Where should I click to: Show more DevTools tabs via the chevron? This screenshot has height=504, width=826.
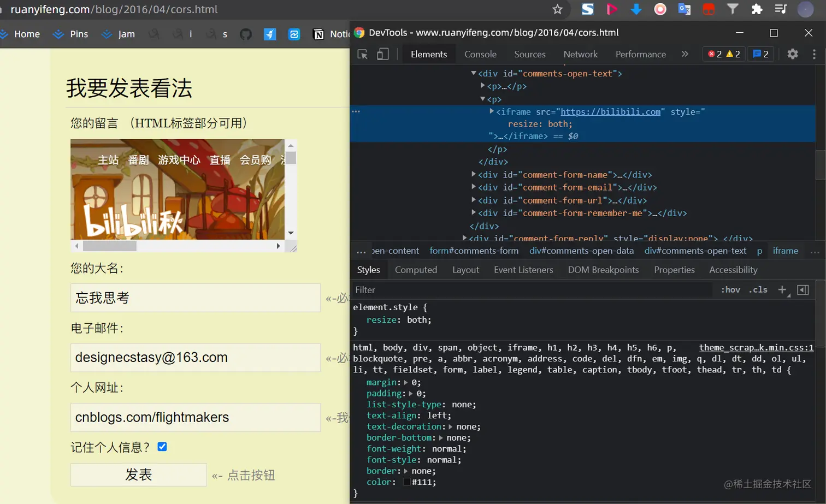coord(685,54)
